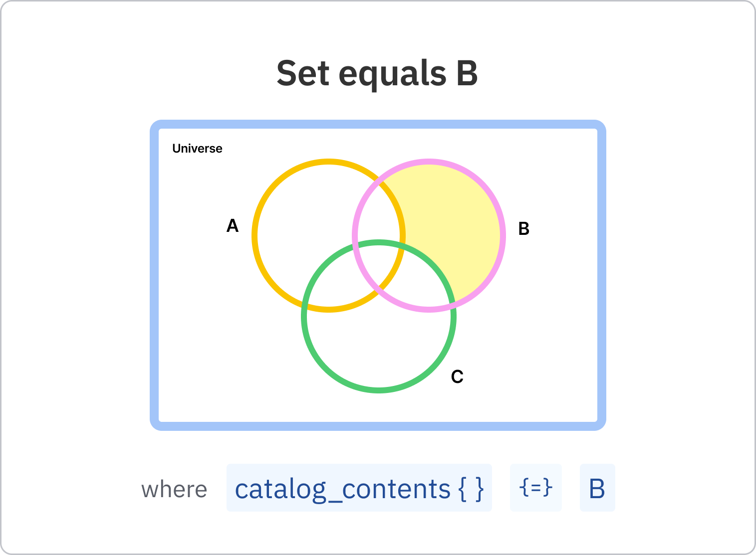Select the green circle C outline
Image resolution: width=756 pixels, height=555 pixels.
(379, 390)
